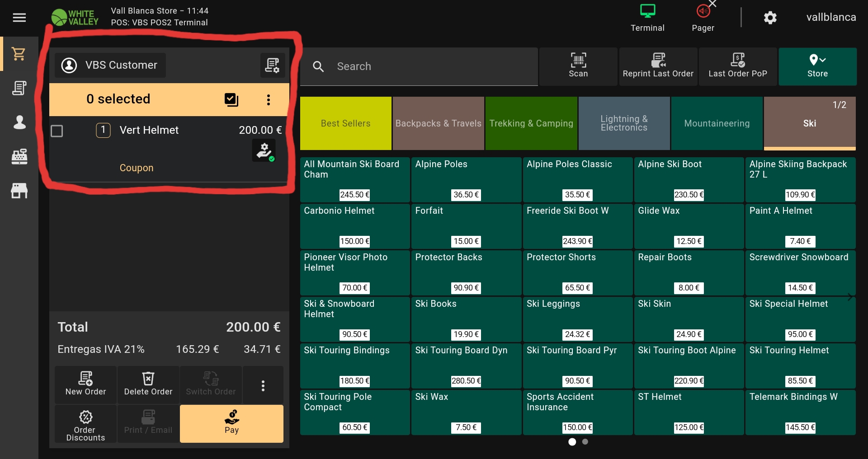Open settings gear icon

click(770, 18)
